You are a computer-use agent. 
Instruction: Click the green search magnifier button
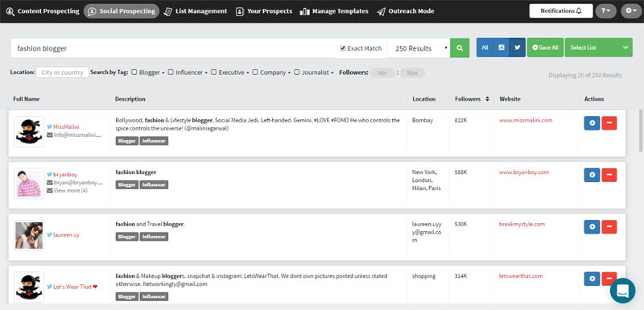pyautogui.click(x=460, y=48)
